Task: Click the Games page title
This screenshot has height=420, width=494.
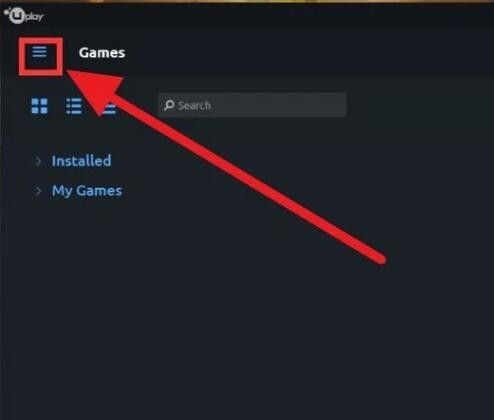Action: point(102,53)
